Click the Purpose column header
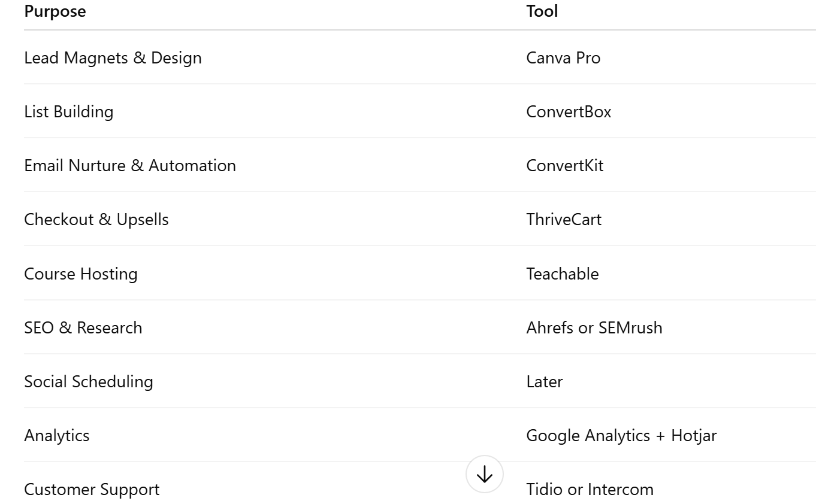The height and width of the screenshot is (504, 816). click(55, 11)
